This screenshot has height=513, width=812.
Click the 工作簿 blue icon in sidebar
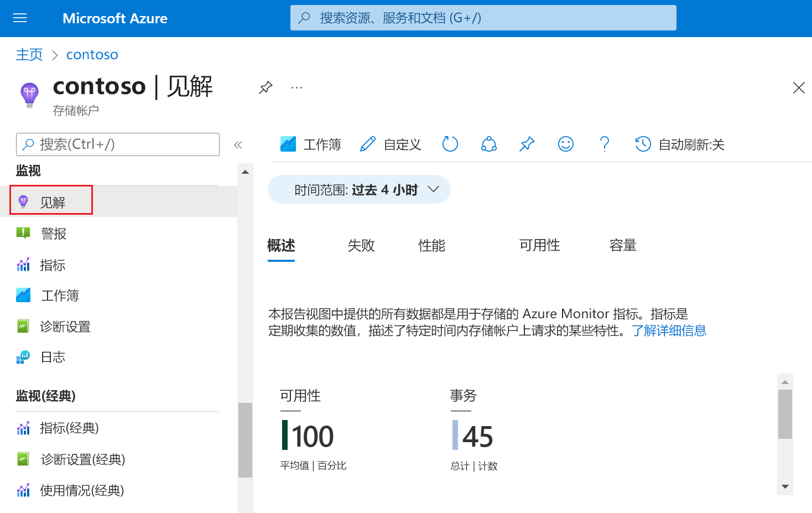click(23, 295)
